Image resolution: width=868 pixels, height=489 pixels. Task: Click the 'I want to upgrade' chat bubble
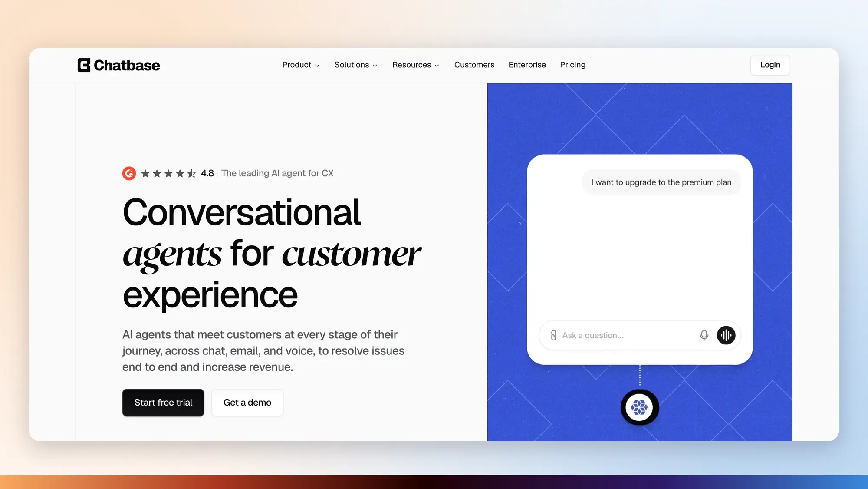click(x=661, y=182)
